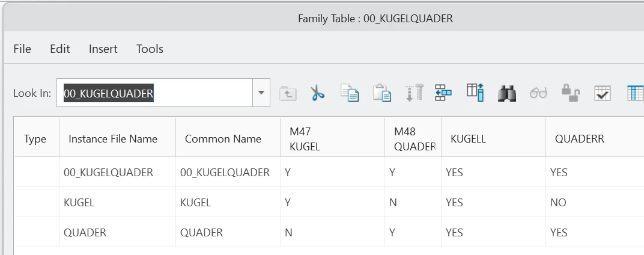The width and height of the screenshot is (644, 255).
Task: Select the 00_KUGELQUADER instance file name cell
Action: [x=118, y=172]
